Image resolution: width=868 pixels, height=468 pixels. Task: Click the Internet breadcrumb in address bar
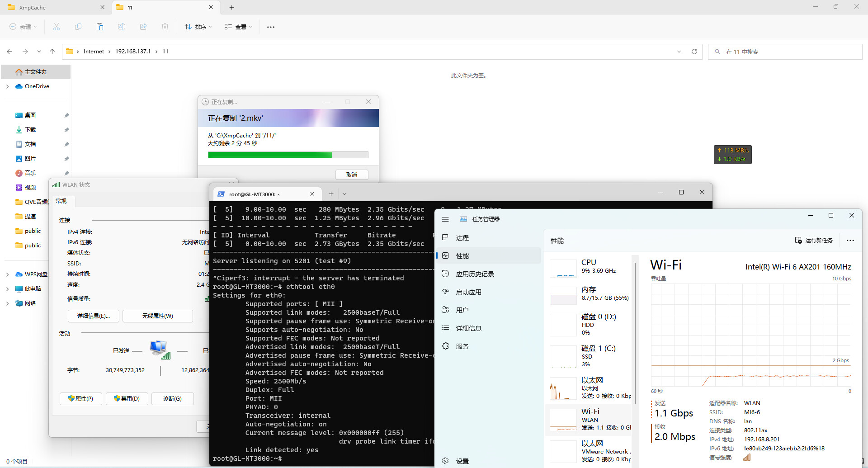coord(94,52)
